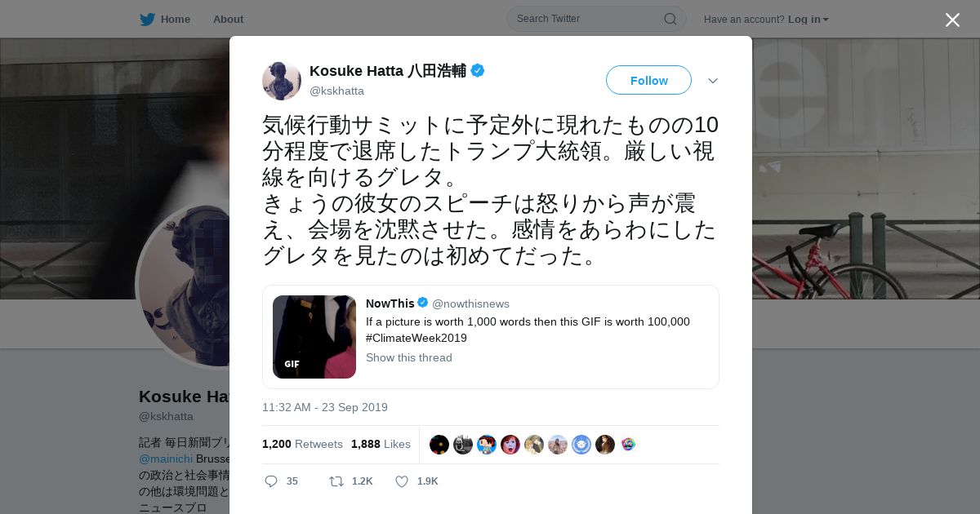Like the tweet with heart icon
Image resolution: width=980 pixels, height=514 pixels.
[x=402, y=481]
